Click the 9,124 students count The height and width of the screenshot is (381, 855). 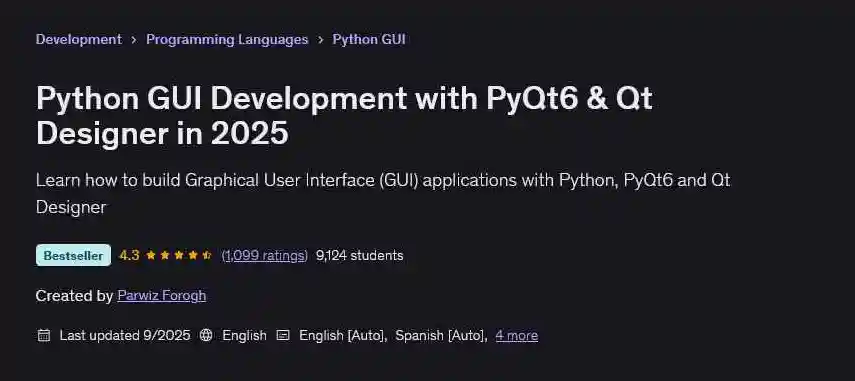(x=359, y=255)
